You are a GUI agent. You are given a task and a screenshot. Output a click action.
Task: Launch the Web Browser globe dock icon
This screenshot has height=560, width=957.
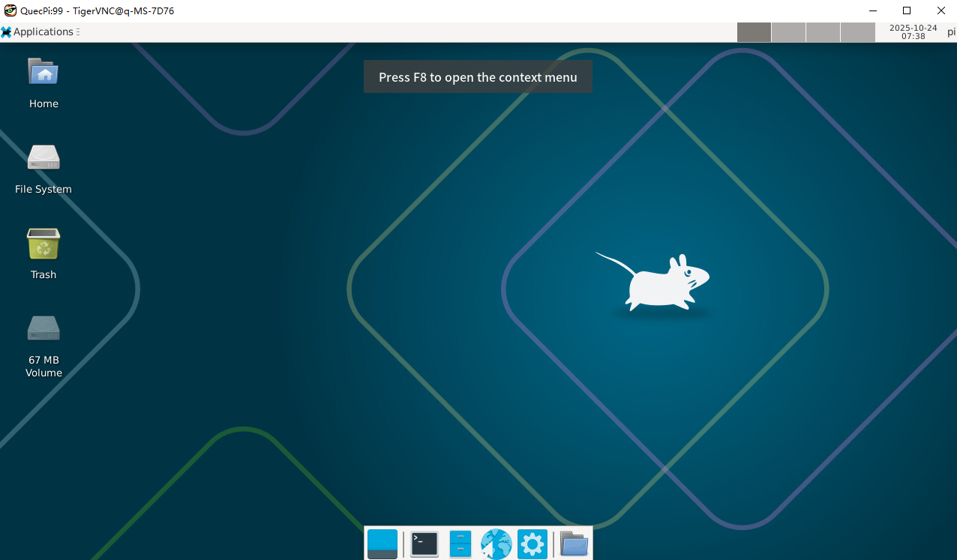[x=496, y=544]
